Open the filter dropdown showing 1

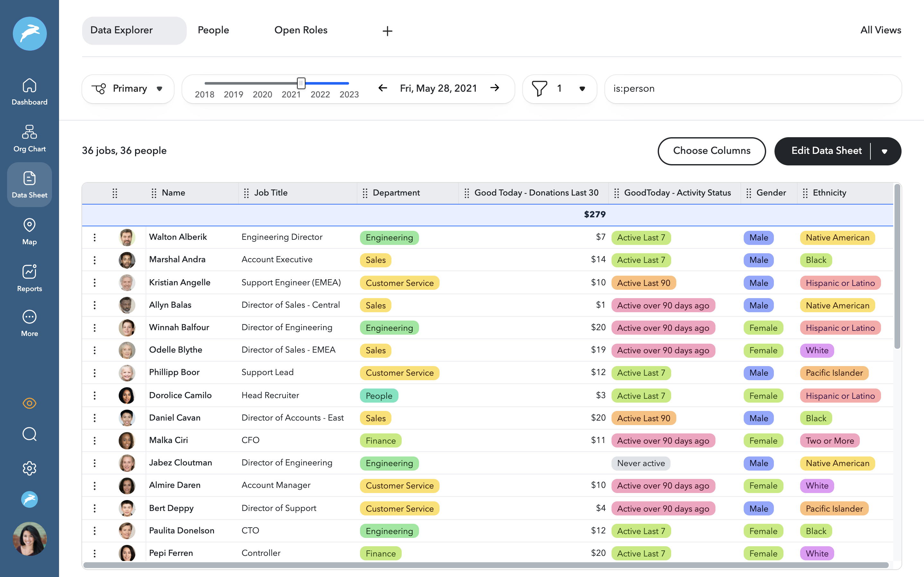pyautogui.click(x=559, y=88)
